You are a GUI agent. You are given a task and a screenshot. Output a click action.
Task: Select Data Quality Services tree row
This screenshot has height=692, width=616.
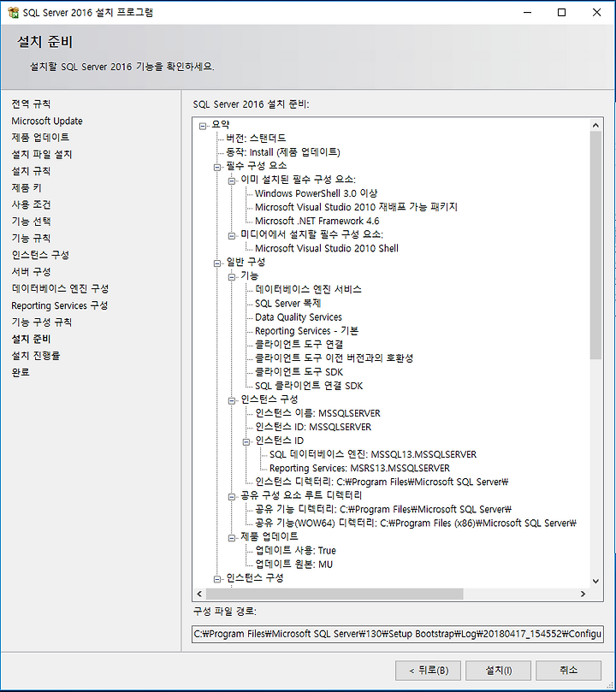(299, 316)
